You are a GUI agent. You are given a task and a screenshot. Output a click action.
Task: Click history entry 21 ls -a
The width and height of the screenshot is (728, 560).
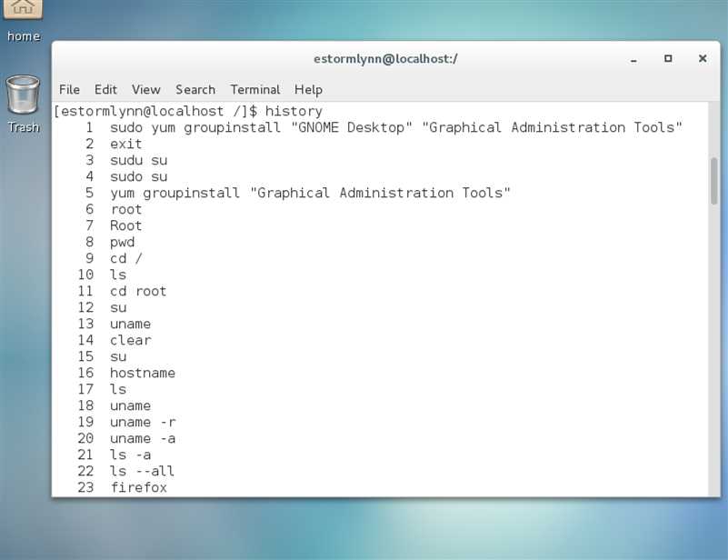pos(114,455)
